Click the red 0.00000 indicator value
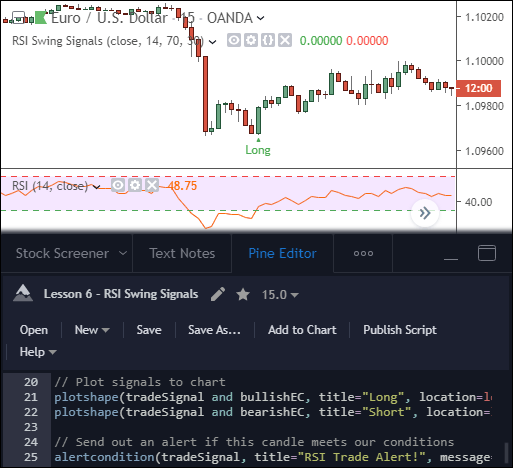This screenshot has width=513, height=468. coord(367,41)
